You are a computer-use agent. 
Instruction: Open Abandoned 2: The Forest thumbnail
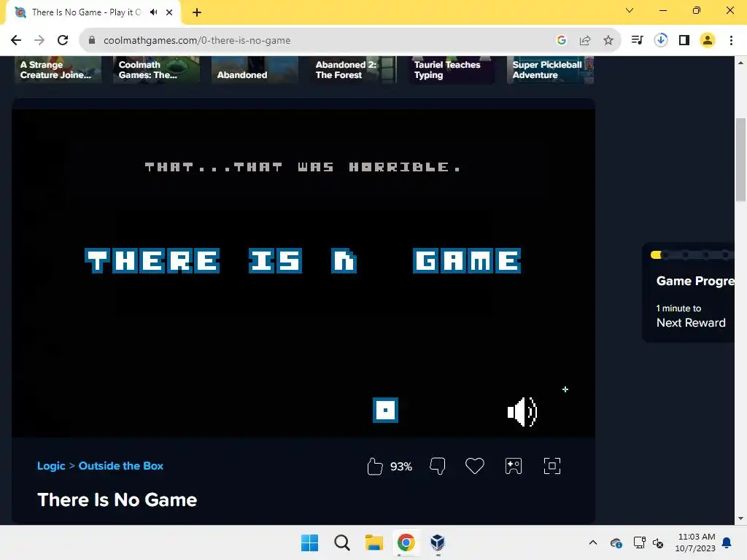pos(354,70)
